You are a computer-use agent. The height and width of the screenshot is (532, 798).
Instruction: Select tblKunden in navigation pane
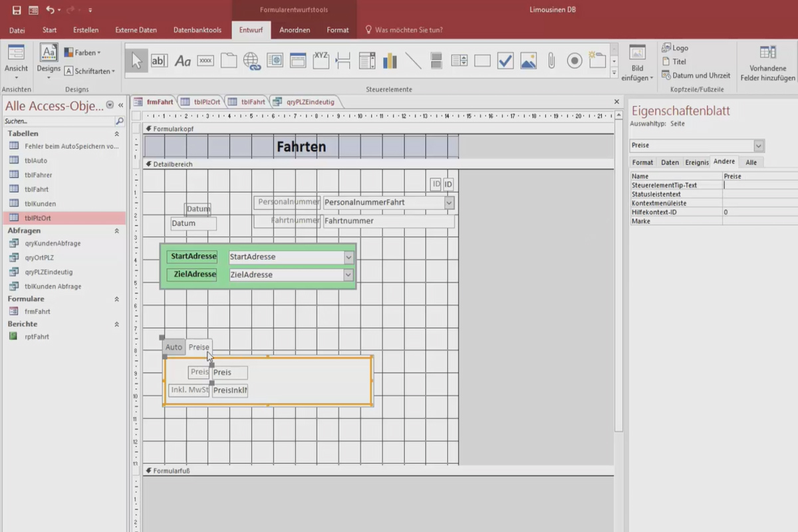click(40, 203)
